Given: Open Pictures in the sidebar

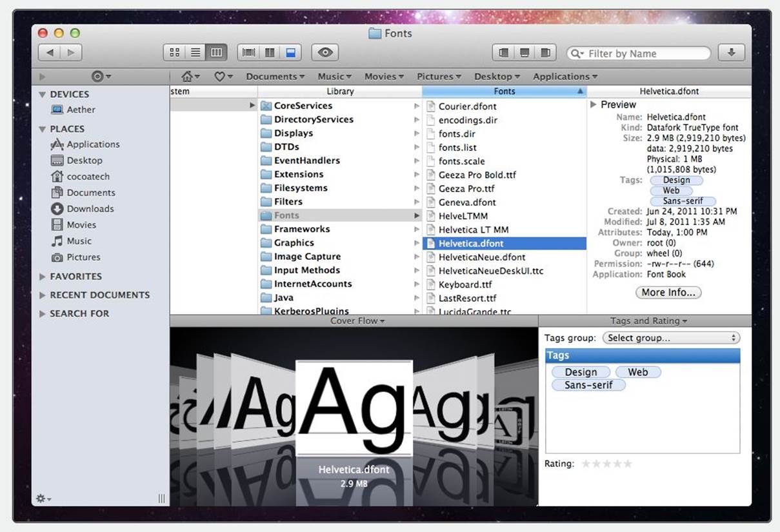Looking at the screenshot, I should click(x=75, y=257).
